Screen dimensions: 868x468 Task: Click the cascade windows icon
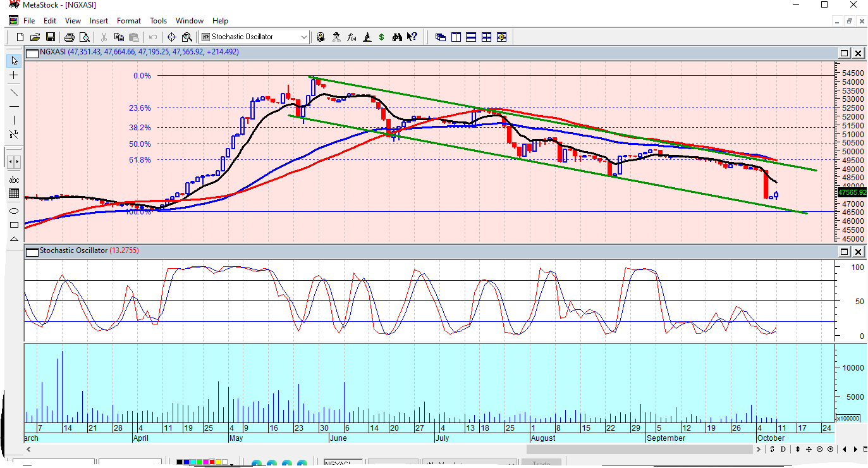pos(441,37)
